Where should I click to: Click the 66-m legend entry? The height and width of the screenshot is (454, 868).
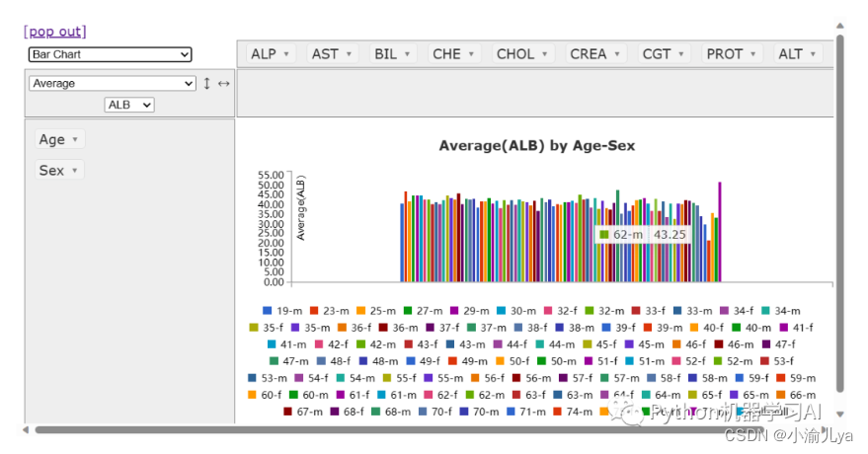[x=796, y=395]
